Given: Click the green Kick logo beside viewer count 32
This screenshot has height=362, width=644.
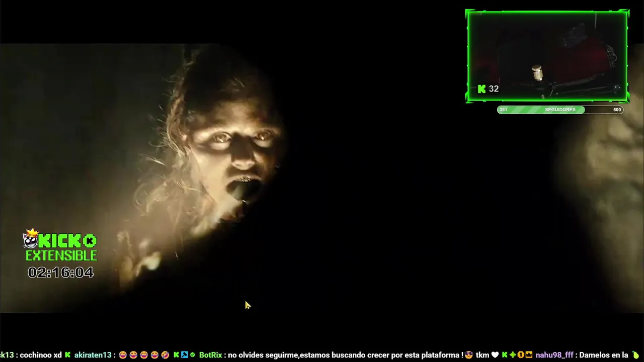Looking at the screenshot, I should [482, 89].
